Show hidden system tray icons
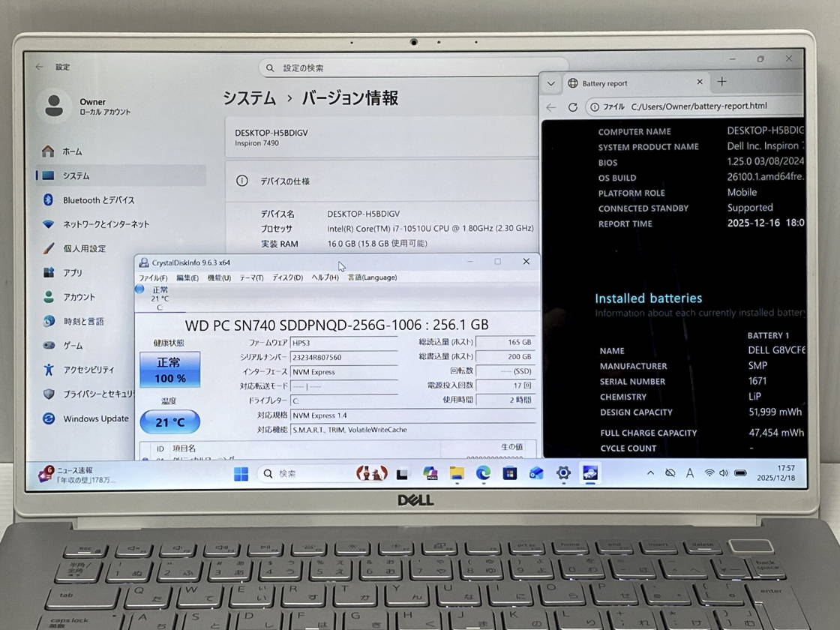Image resolution: width=840 pixels, height=630 pixels. click(x=650, y=473)
